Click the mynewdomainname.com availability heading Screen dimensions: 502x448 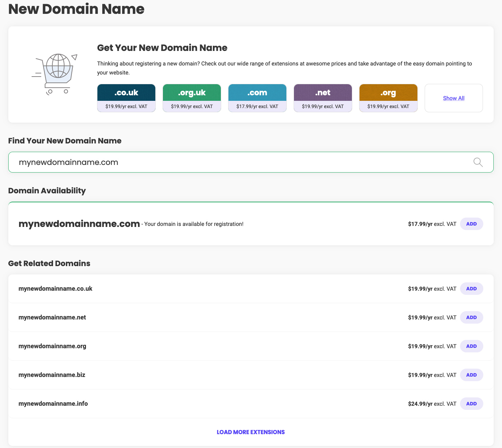tap(79, 224)
